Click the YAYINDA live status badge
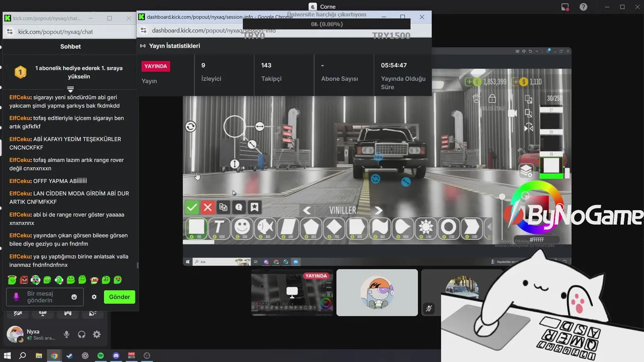 (x=156, y=66)
